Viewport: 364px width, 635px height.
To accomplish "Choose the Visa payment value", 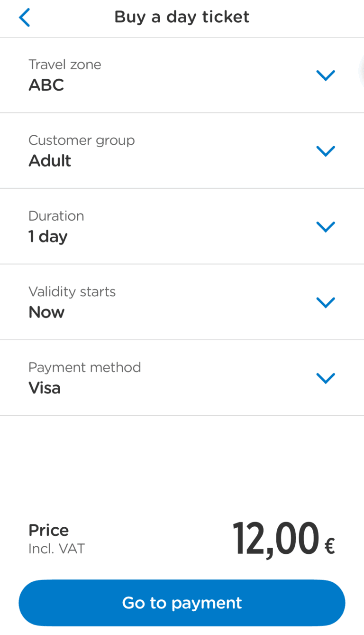I will click(x=45, y=388).
